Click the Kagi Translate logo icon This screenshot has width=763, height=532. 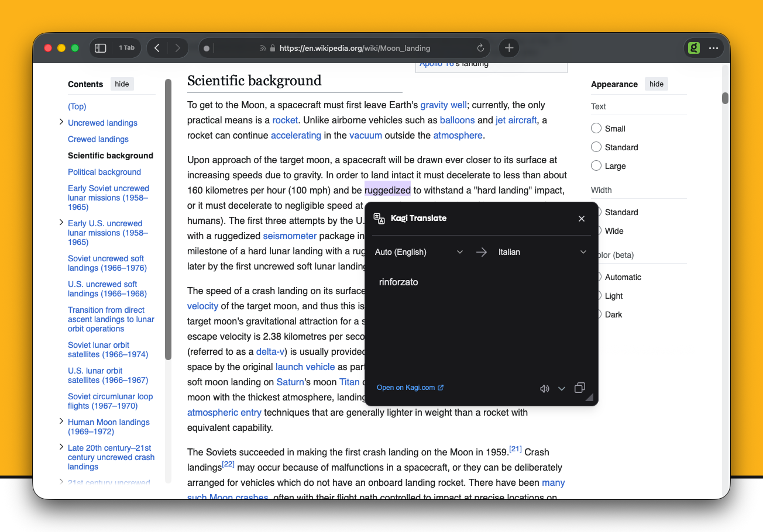379,218
